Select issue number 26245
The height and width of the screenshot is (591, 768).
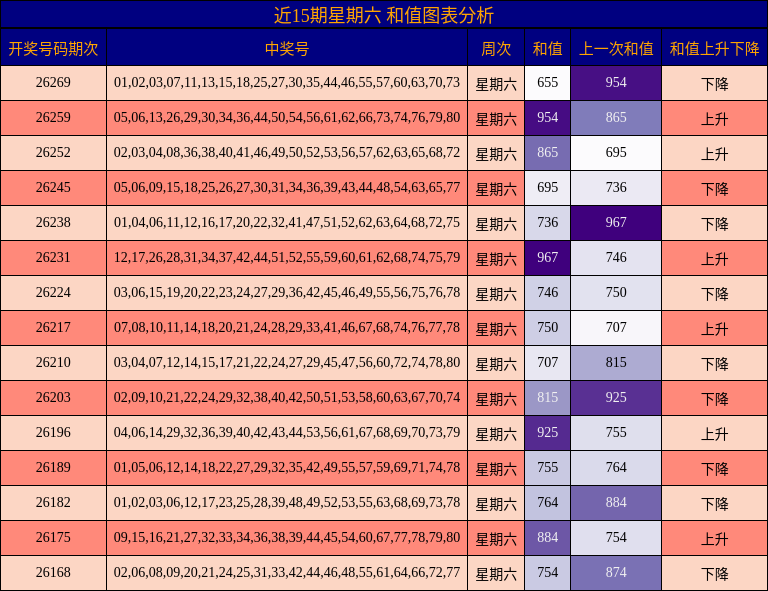tap(53, 188)
